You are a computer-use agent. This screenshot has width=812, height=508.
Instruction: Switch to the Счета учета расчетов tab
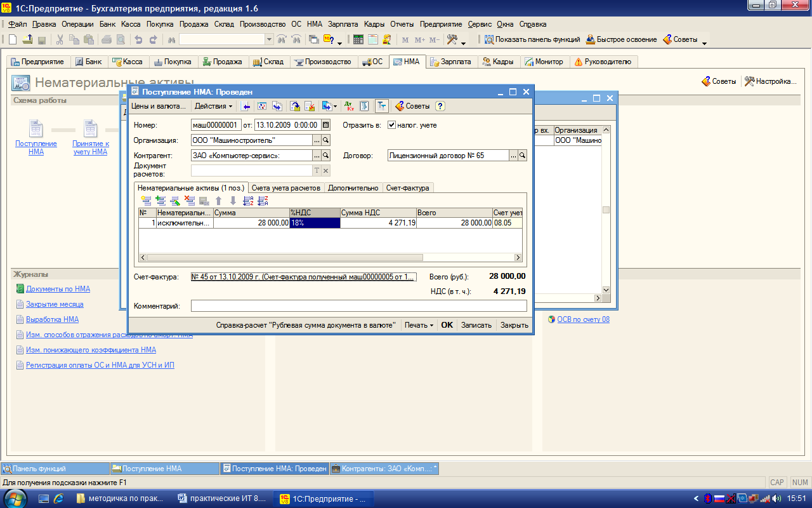pyautogui.click(x=285, y=188)
